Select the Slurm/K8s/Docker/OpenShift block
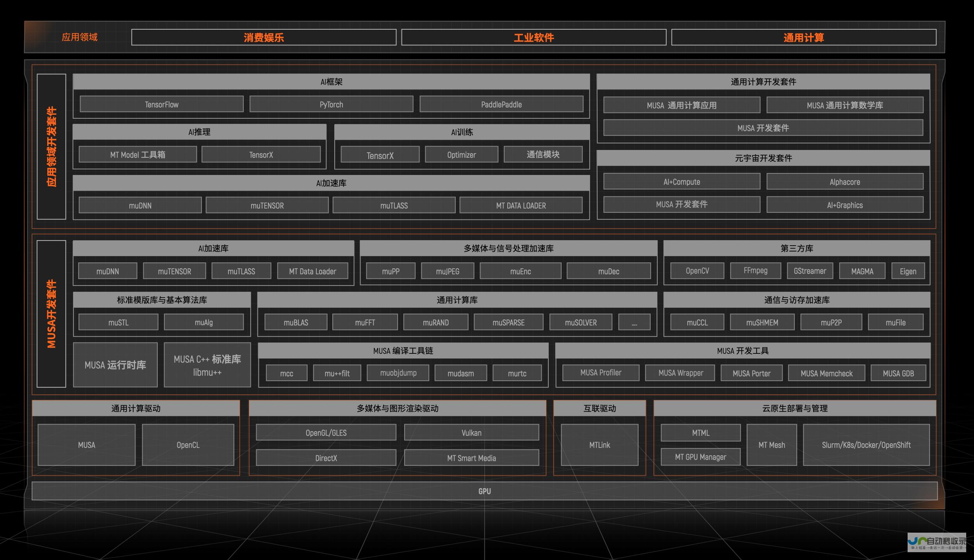The height and width of the screenshot is (560, 974). 866,445
